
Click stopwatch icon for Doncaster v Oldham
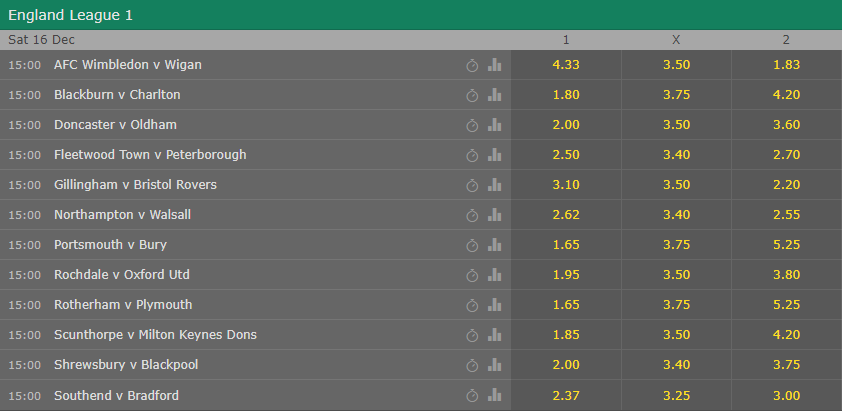[472, 125]
